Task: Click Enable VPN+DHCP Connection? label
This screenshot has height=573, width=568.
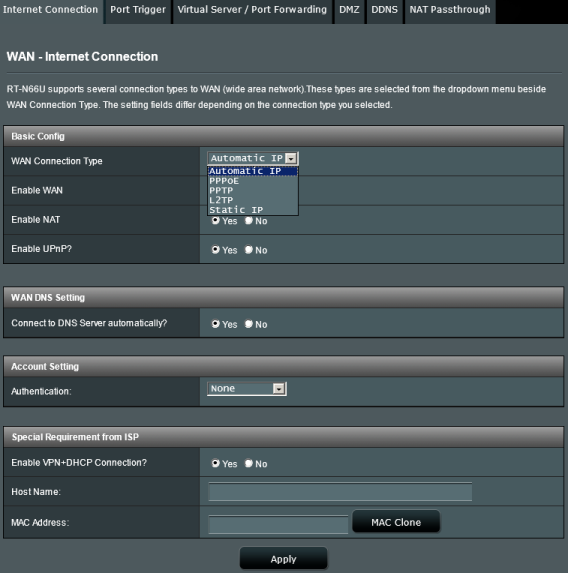Action: tap(79, 463)
